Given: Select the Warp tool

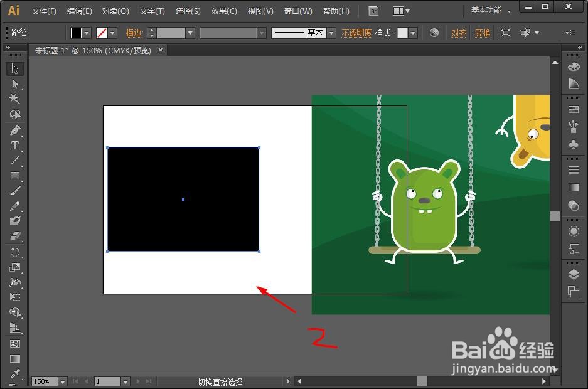Looking at the screenshot, I should click(x=15, y=282).
